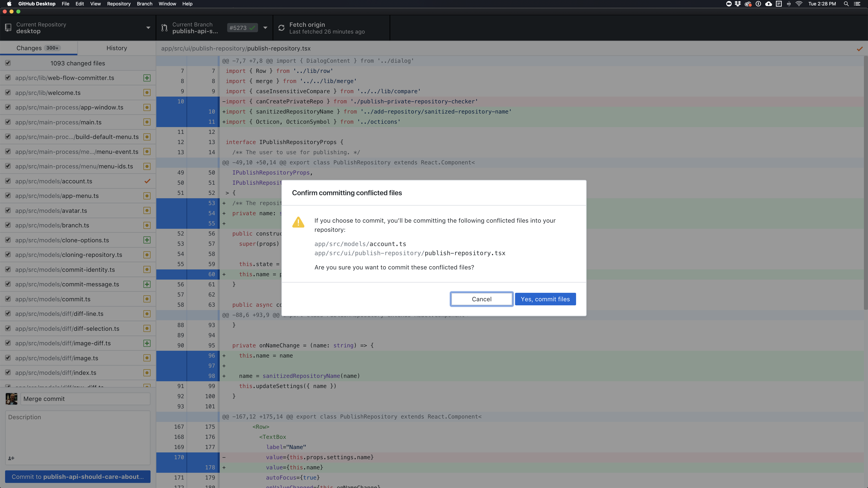The image size is (868, 488).
Task: Click the orange conflict checkmark for account.ts
Action: click(147, 181)
